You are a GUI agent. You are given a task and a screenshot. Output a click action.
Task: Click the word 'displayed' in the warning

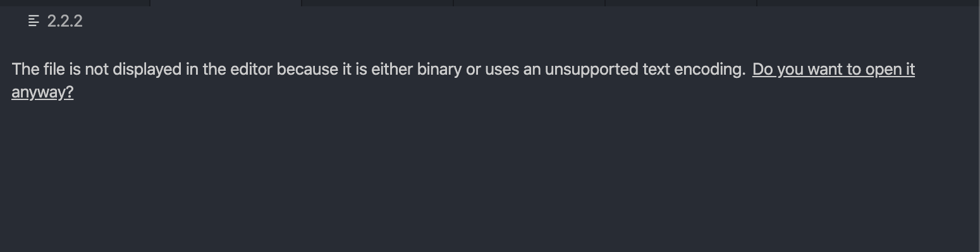[x=147, y=70]
